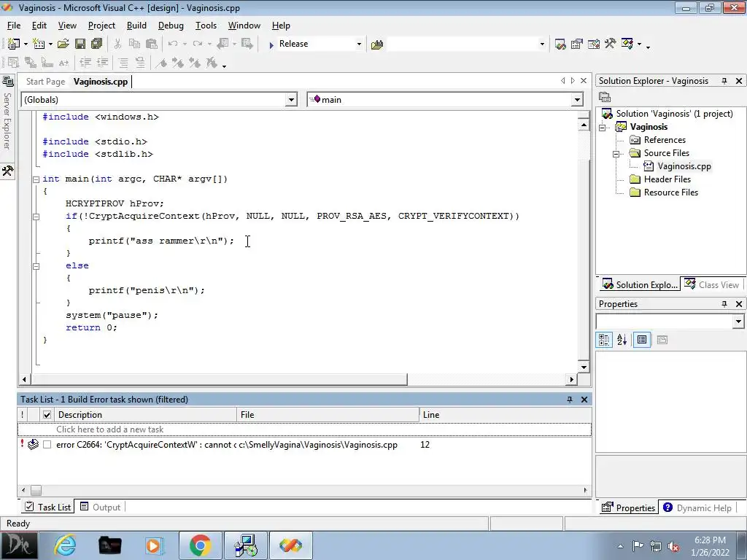Click the Increase Indent icon
This screenshot has width=747, height=560.
click(102, 63)
